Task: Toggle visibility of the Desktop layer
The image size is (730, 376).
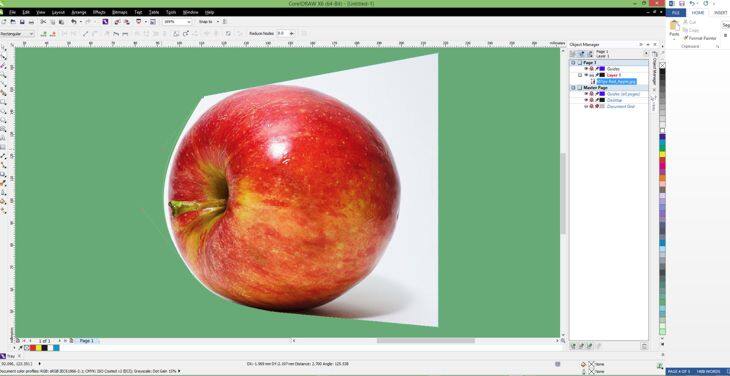Action: tap(586, 100)
